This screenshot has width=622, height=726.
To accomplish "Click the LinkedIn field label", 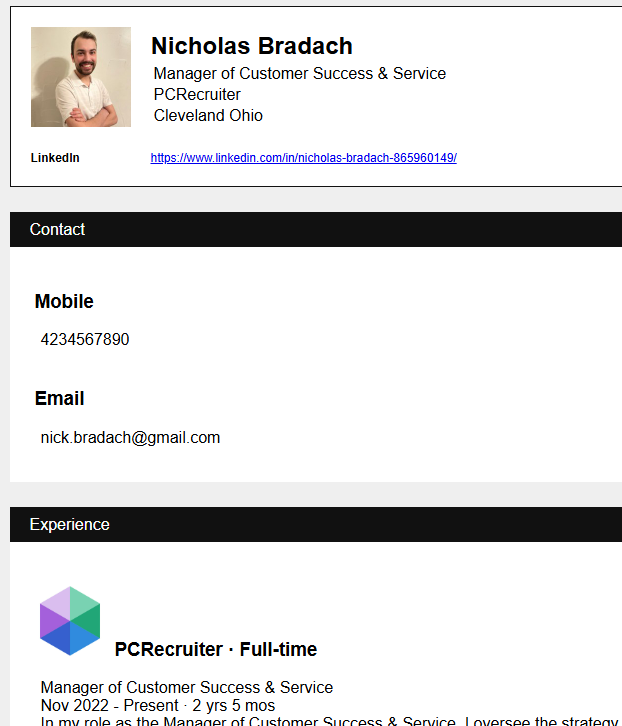I will (x=55, y=158).
